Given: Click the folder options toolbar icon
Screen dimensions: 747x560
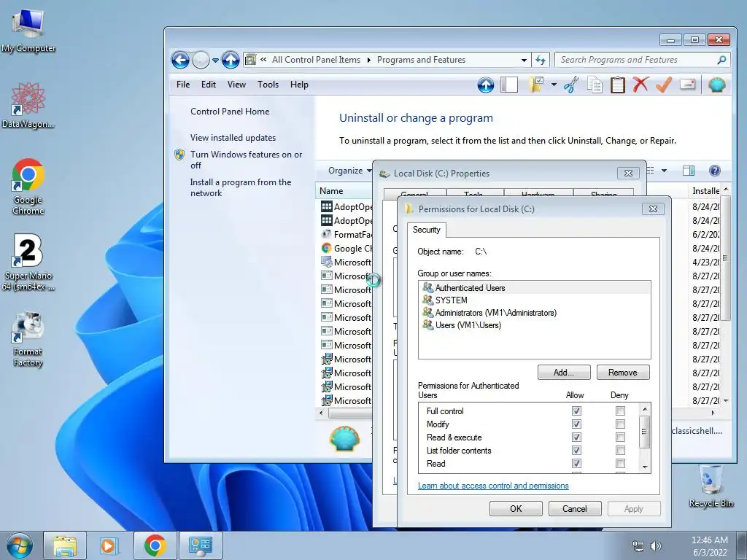Looking at the screenshot, I should [536, 85].
